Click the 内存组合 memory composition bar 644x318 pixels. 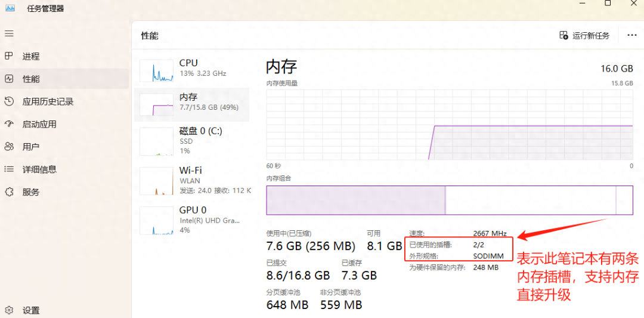(x=450, y=200)
